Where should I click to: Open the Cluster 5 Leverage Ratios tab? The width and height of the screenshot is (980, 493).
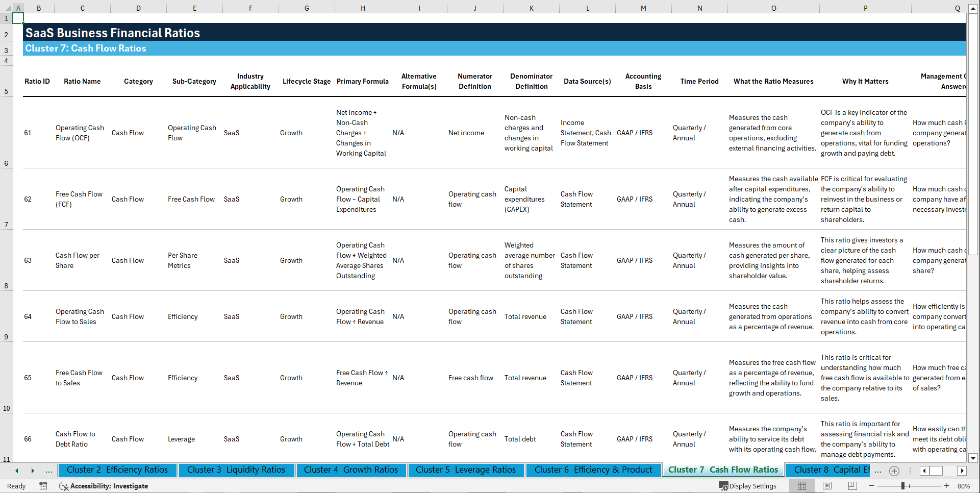tap(465, 470)
